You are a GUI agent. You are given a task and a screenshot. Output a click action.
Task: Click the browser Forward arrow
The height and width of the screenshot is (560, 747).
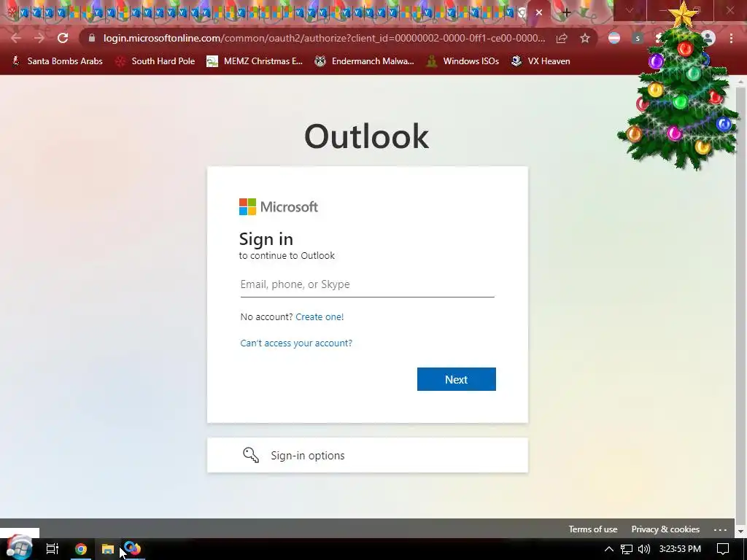click(x=39, y=38)
